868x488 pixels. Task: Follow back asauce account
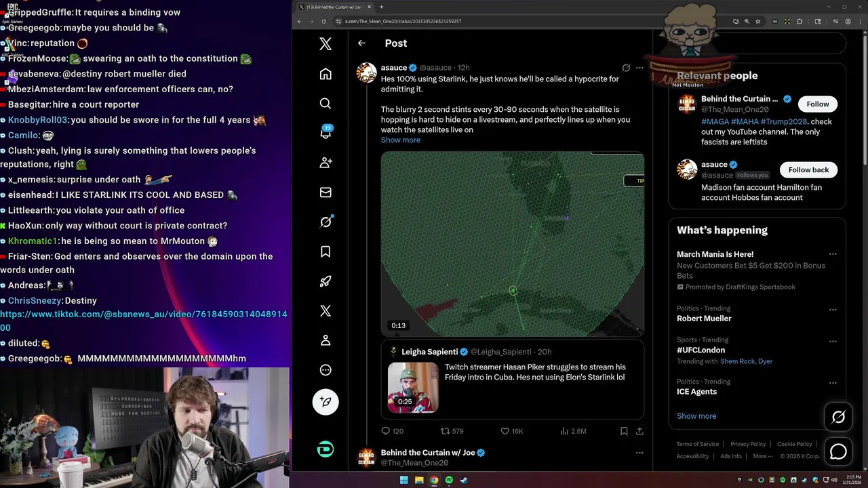click(808, 170)
